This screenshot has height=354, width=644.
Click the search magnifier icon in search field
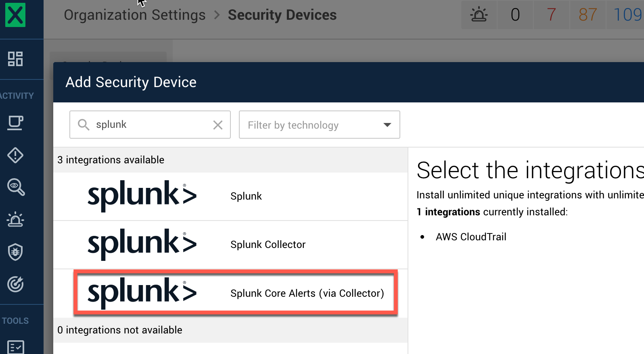[x=84, y=125]
